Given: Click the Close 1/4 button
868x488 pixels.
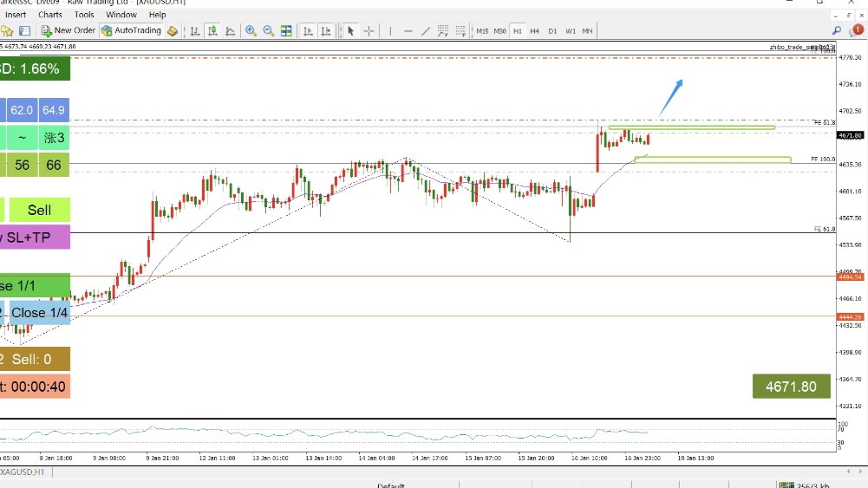Looking at the screenshot, I should click(x=39, y=313).
